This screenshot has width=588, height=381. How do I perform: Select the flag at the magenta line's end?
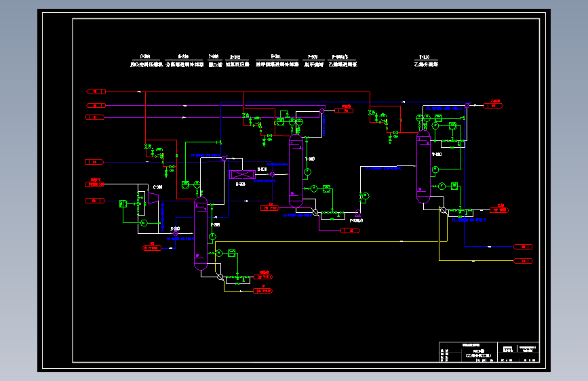coord(350,230)
